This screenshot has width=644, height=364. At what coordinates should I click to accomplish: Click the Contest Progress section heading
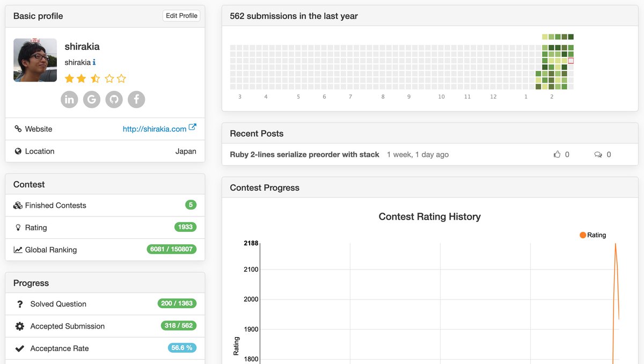coord(265,188)
